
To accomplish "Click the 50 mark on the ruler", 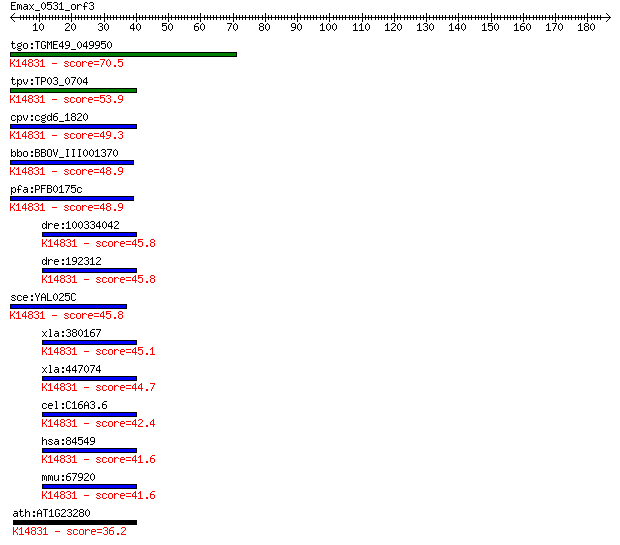I will click(x=167, y=27).
